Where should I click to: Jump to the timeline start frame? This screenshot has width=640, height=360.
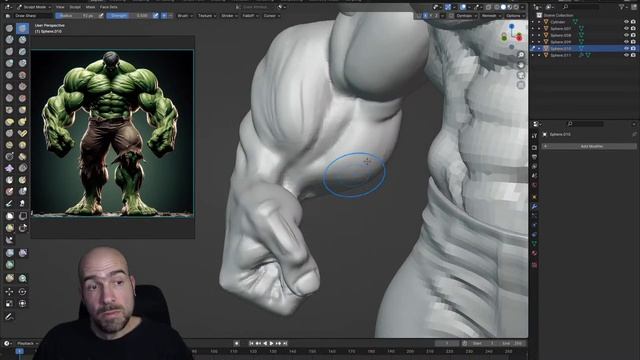click(251, 343)
